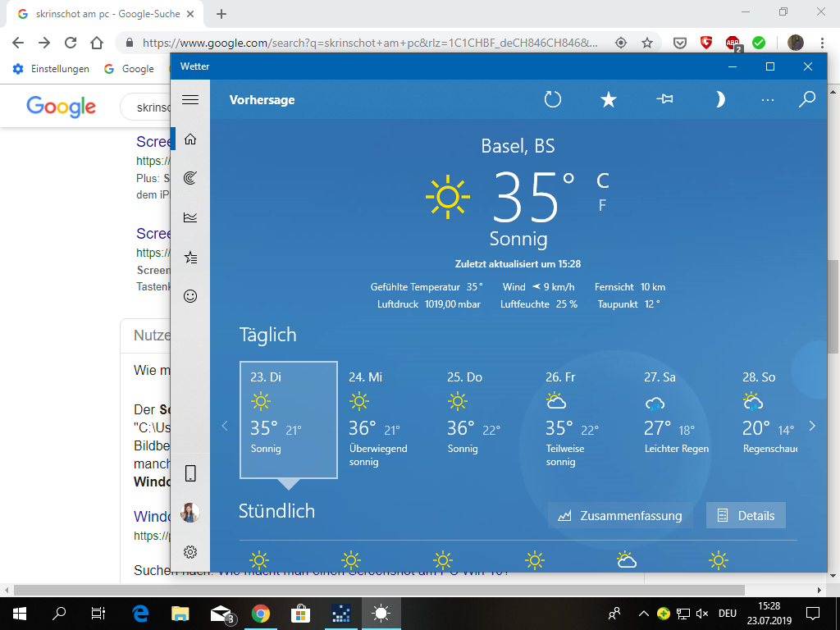Switch temperature unit to Celsius
Image resolution: width=840 pixels, height=630 pixels.
click(x=602, y=180)
